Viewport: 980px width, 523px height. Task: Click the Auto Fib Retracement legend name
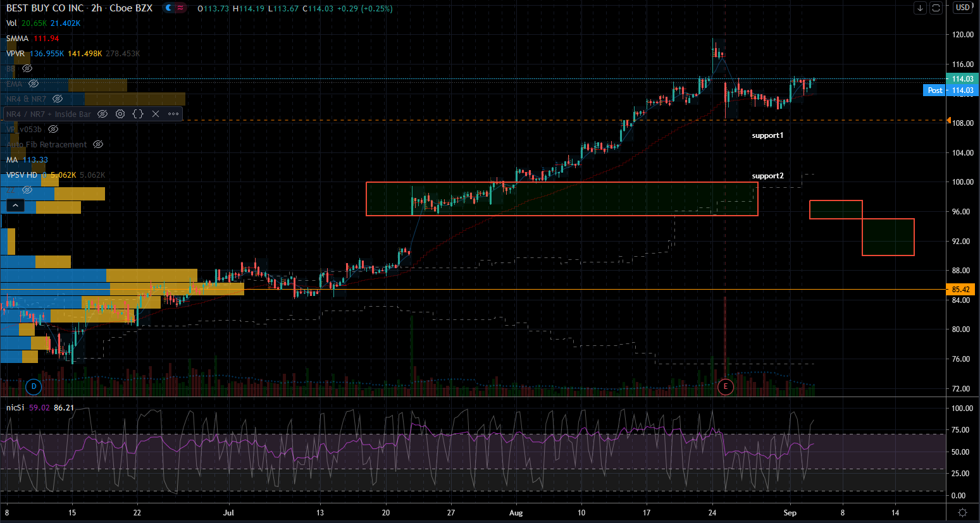(47, 144)
